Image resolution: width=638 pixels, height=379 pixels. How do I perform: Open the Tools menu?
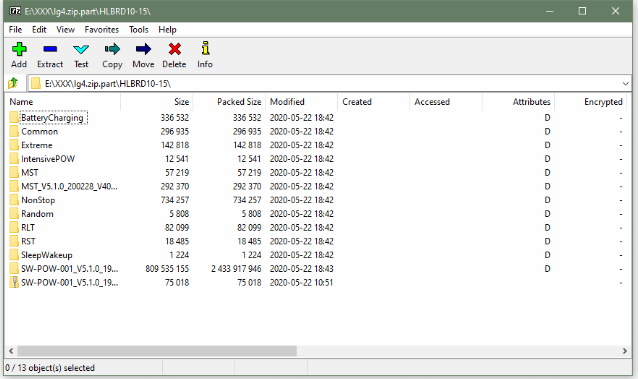[139, 30]
